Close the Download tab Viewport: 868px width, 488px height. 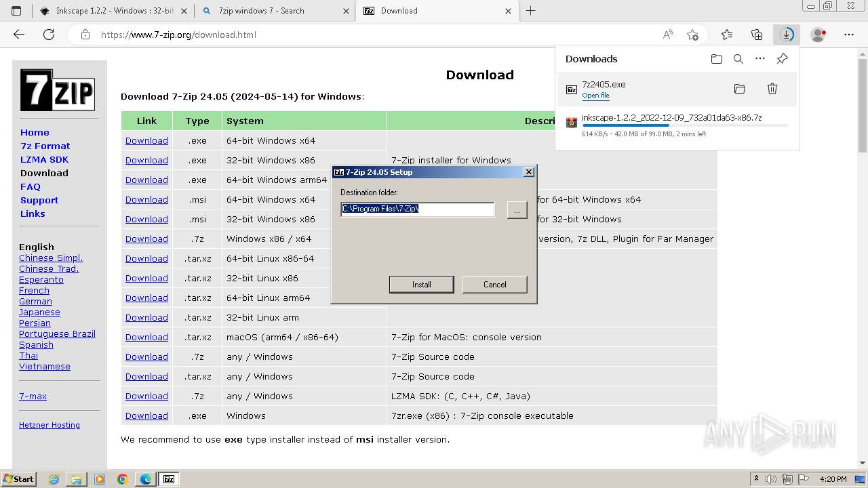509,11
